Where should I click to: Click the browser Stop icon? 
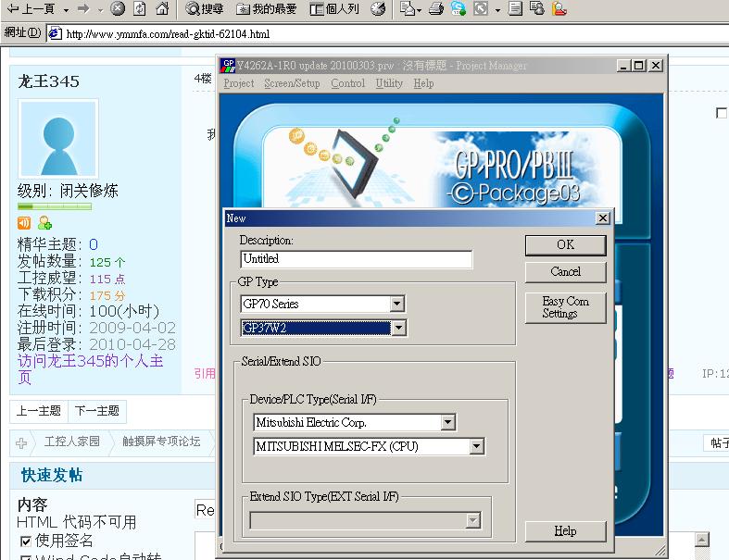(x=118, y=9)
